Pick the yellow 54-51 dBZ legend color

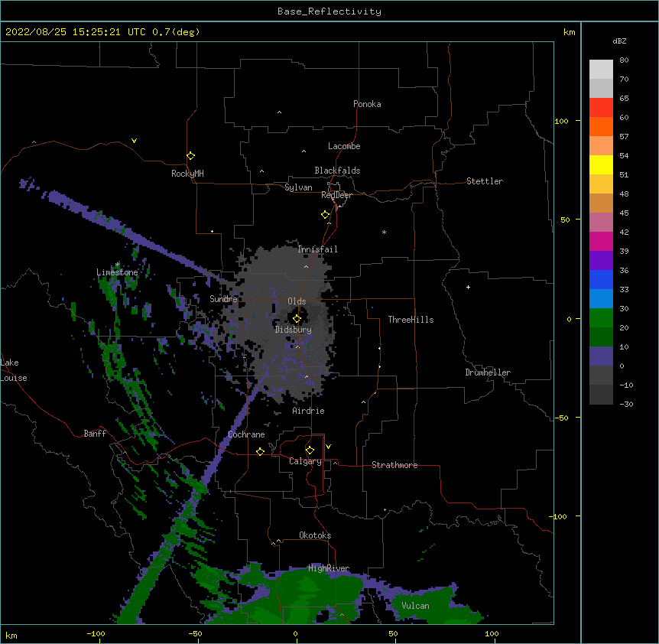pyautogui.click(x=601, y=165)
